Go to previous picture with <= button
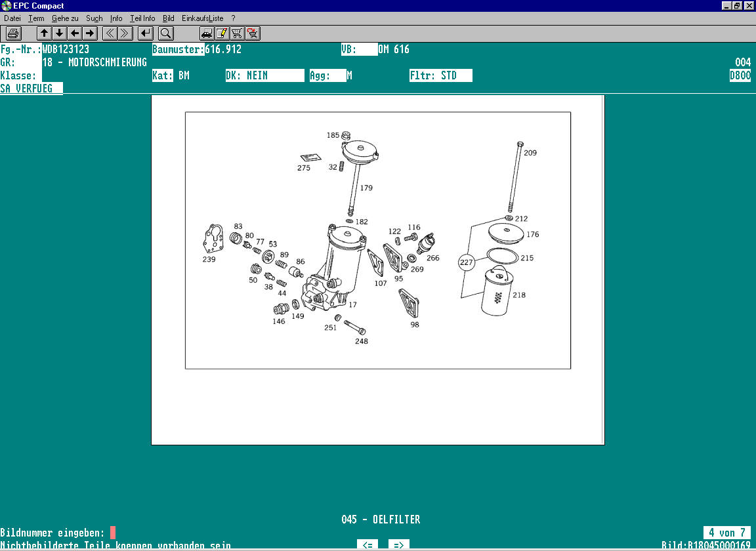The width and height of the screenshot is (756, 551). tap(367, 544)
